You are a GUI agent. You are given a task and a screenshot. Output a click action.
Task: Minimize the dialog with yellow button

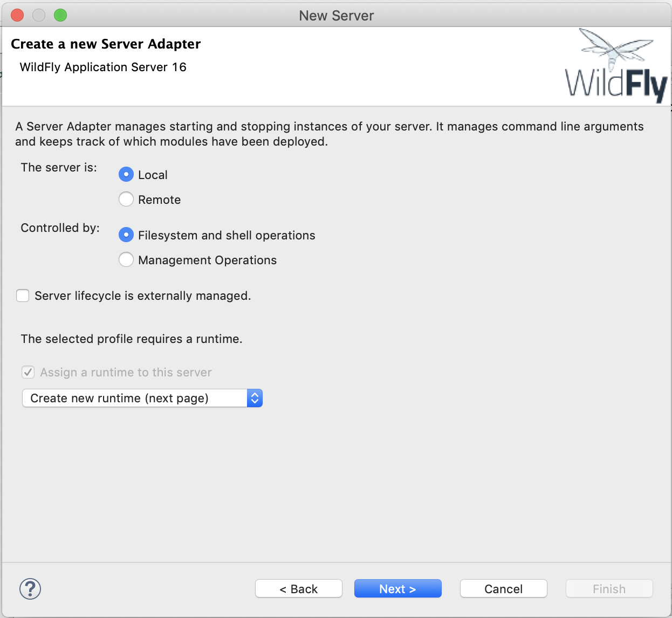click(x=39, y=15)
